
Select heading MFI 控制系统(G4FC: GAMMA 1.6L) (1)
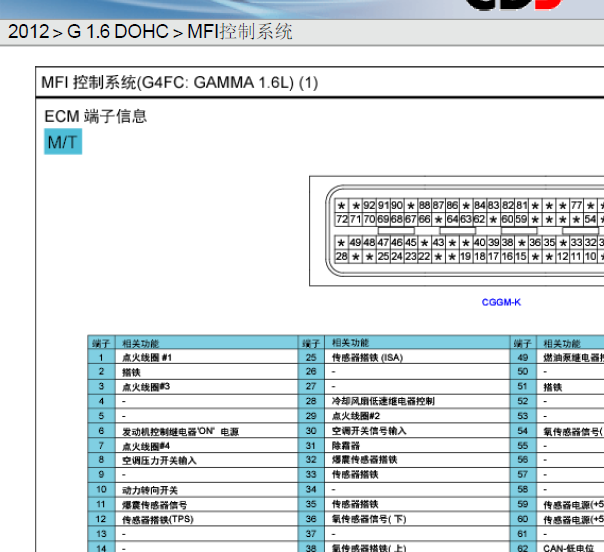180,82
